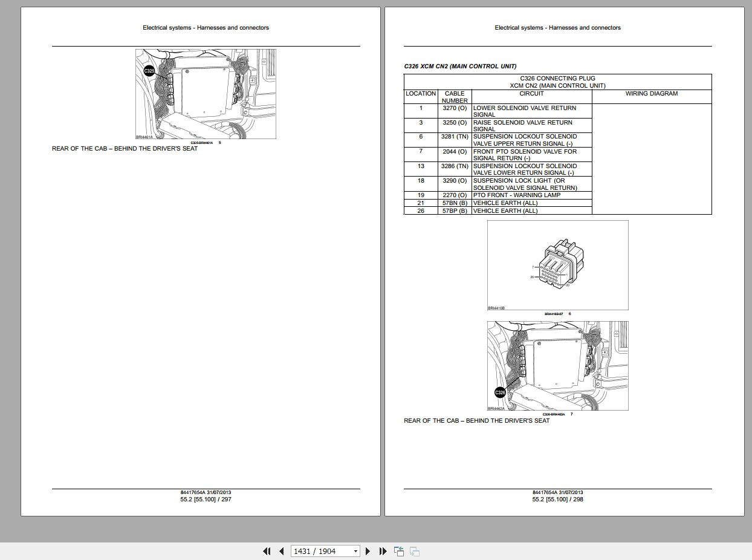The height and width of the screenshot is (560, 752).
Task: Click the rear-of-cab drawing on the left page
Action: (206, 94)
